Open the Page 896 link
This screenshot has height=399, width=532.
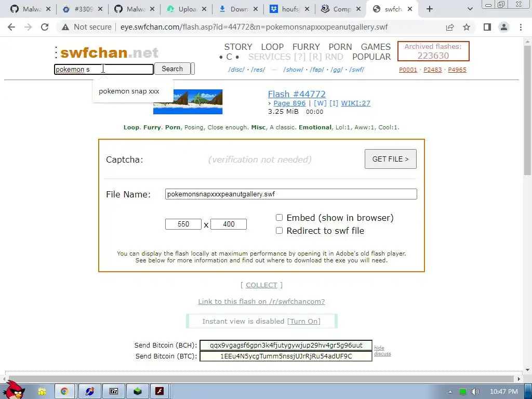[289, 103]
